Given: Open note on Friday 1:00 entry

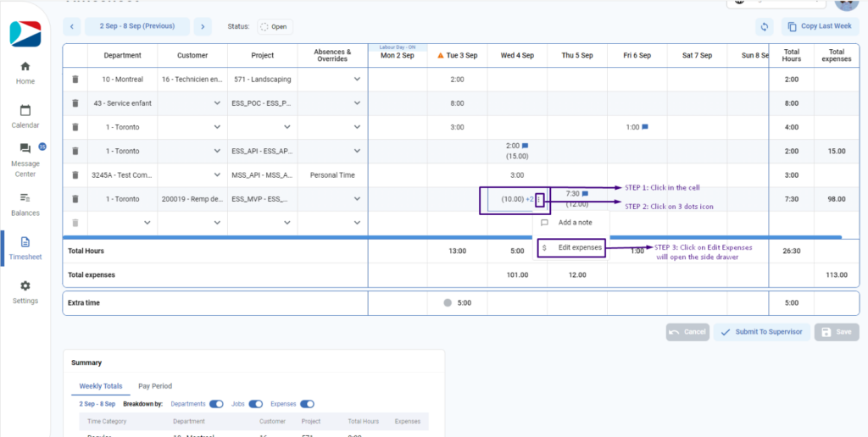Looking at the screenshot, I should tap(645, 127).
